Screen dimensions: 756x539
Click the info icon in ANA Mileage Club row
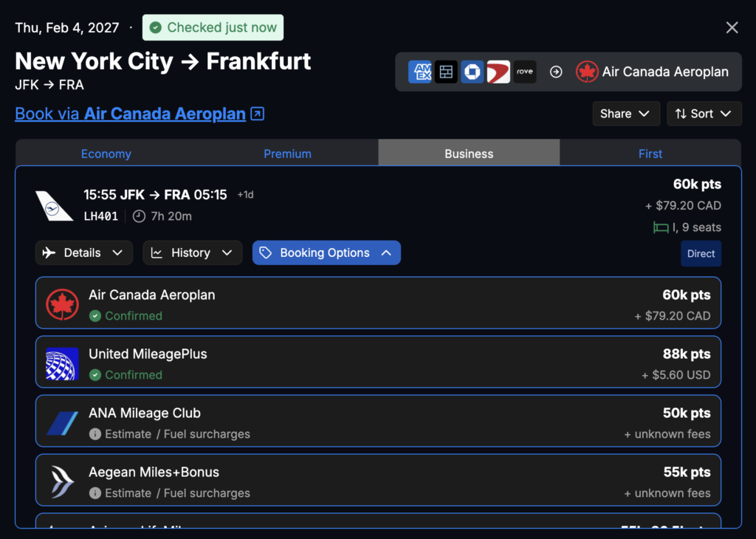95,434
